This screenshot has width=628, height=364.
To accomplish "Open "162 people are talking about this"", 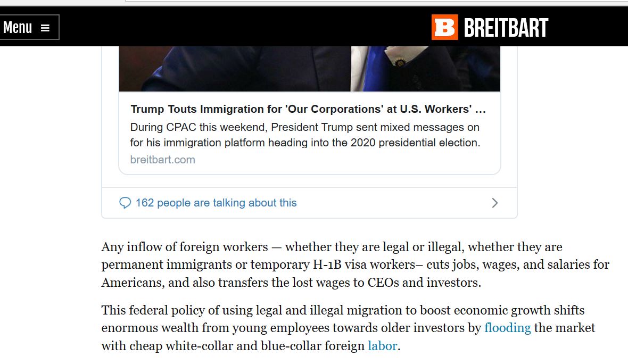I will pos(216,203).
